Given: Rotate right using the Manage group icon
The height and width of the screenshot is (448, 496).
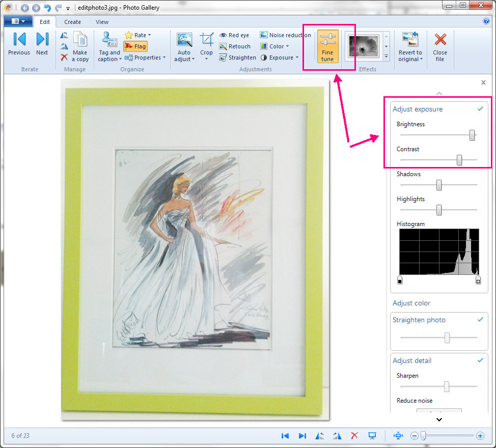Looking at the screenshot, I should click(64, 46).
